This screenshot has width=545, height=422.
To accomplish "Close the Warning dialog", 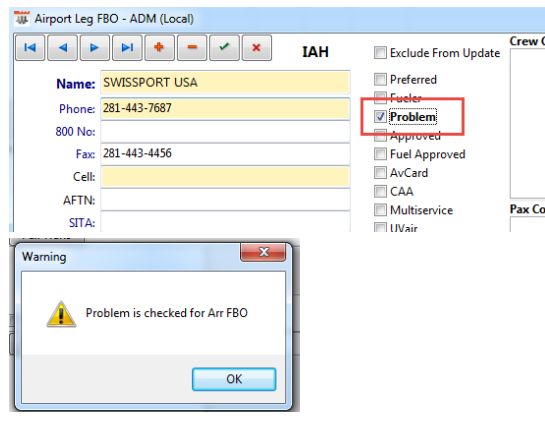I will (263, 252).
